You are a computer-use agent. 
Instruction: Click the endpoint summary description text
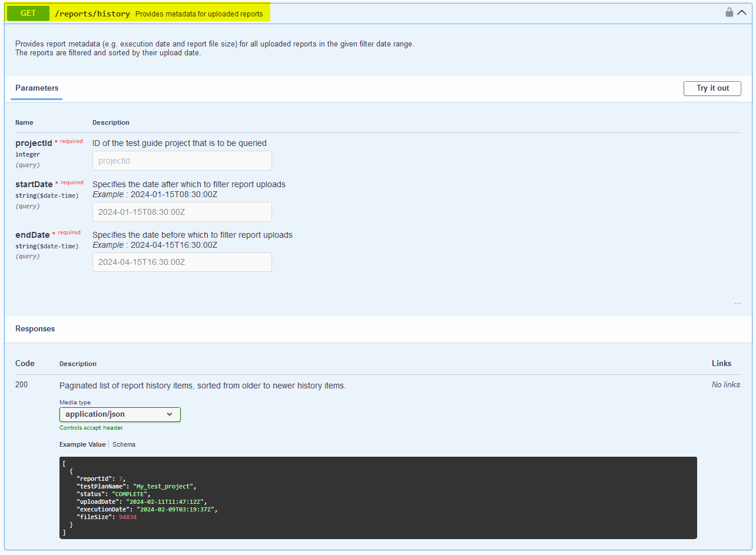(x=199, y=14)
